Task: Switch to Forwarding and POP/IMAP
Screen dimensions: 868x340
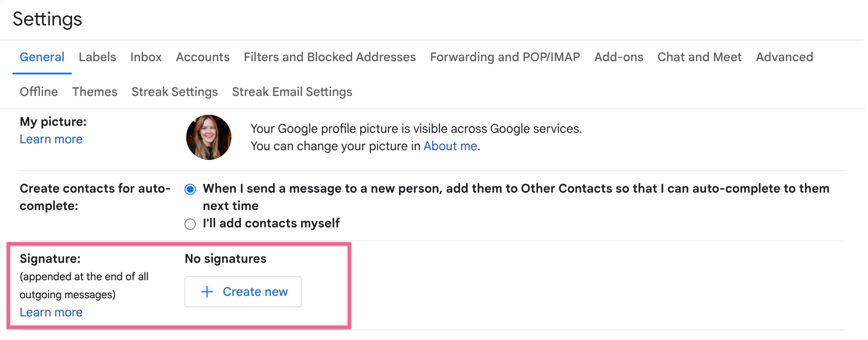Action: [505, 57]
